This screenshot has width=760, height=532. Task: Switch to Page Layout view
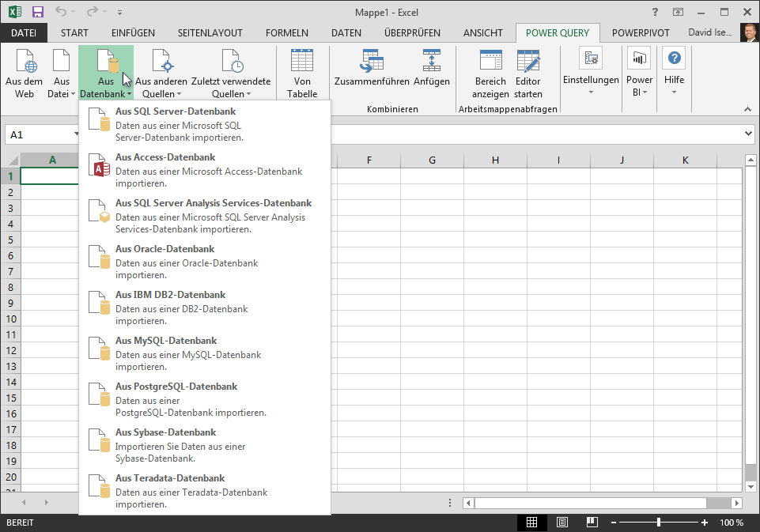(561, 523)
